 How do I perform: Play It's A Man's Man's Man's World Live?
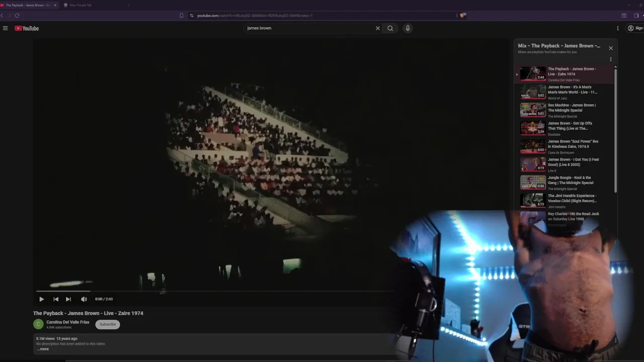coord(565,92)
